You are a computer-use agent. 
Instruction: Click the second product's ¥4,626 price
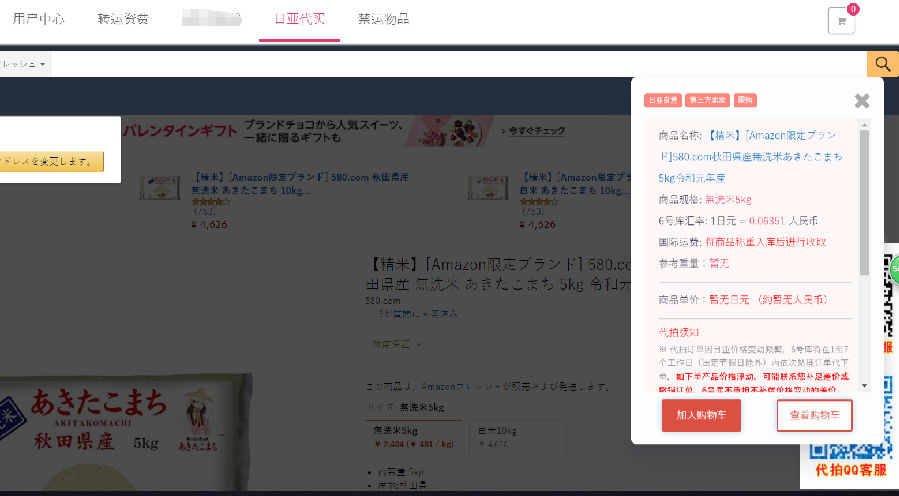538,224
